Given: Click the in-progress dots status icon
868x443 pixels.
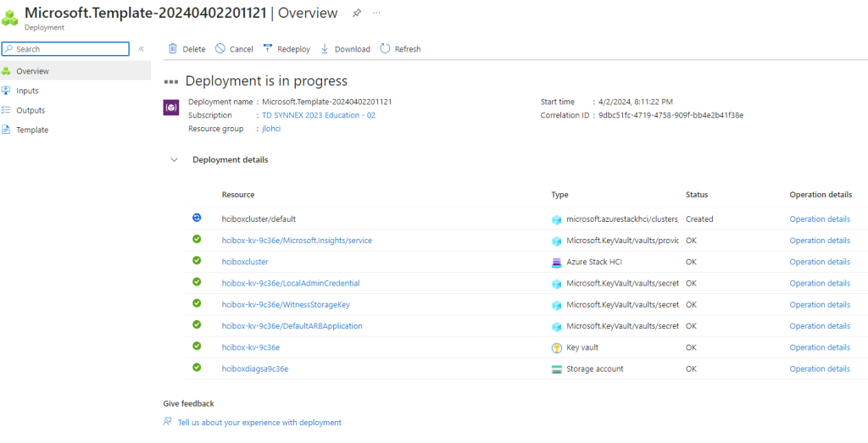Looking at the screenshot, I should click(171, 82).
